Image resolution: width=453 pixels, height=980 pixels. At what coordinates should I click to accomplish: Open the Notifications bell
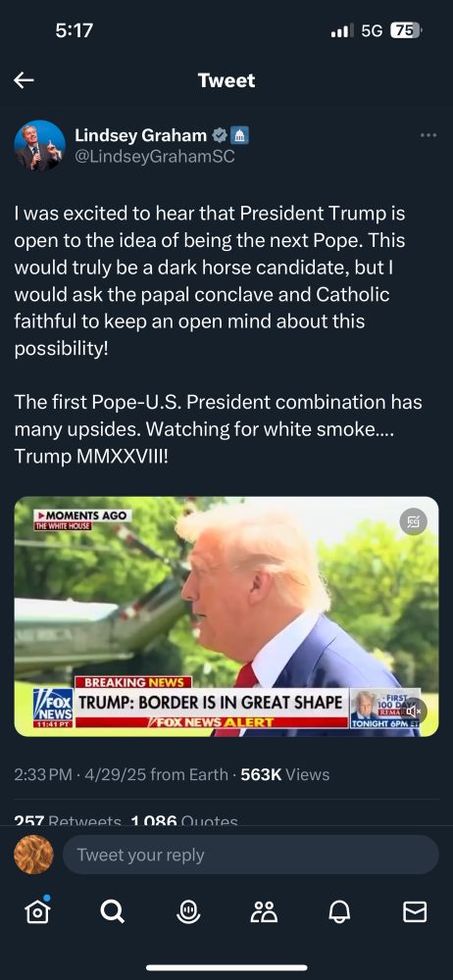point(339,911)
